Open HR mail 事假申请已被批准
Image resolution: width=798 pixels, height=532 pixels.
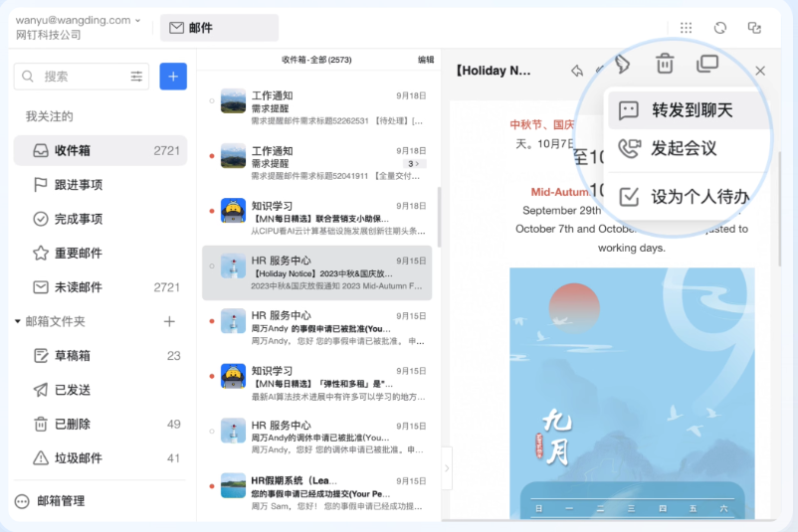[x=317, y=328]
